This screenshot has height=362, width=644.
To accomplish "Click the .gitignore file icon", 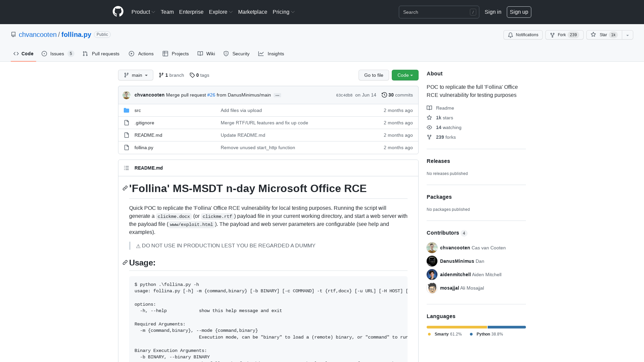I will pos(126,123).
